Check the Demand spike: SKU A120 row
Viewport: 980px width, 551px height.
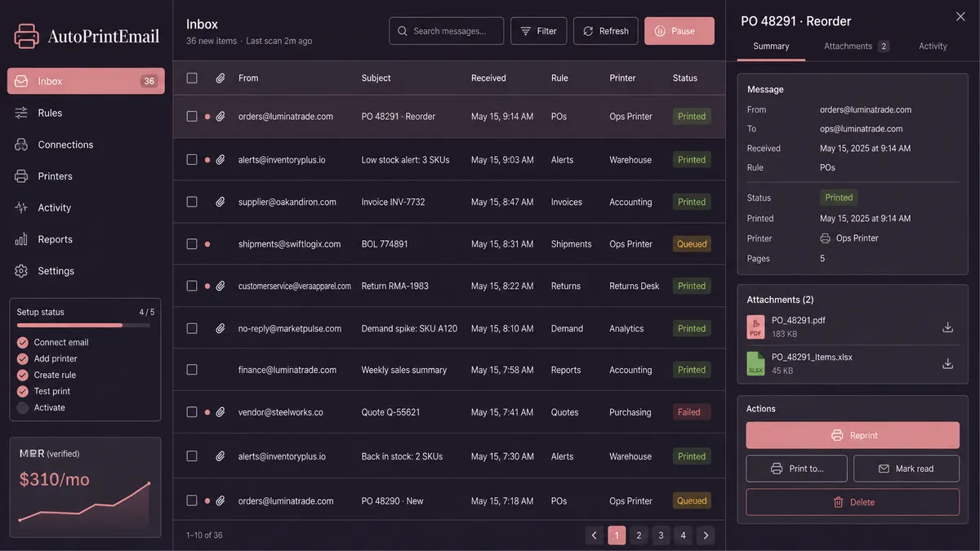pos(192,328)
